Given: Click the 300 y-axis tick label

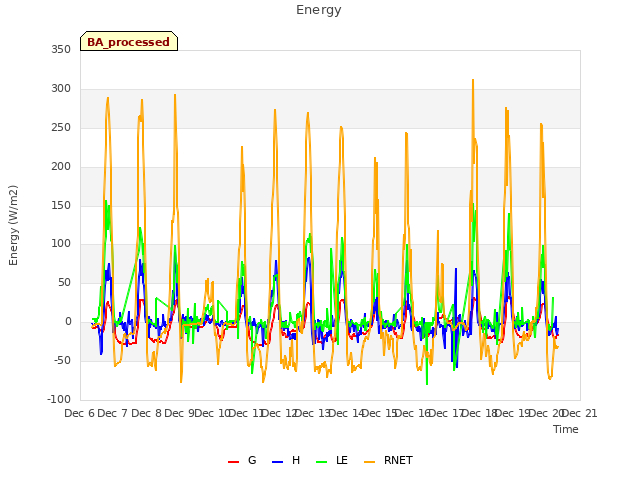Looking at the screenshot, I should coord(61,89).
